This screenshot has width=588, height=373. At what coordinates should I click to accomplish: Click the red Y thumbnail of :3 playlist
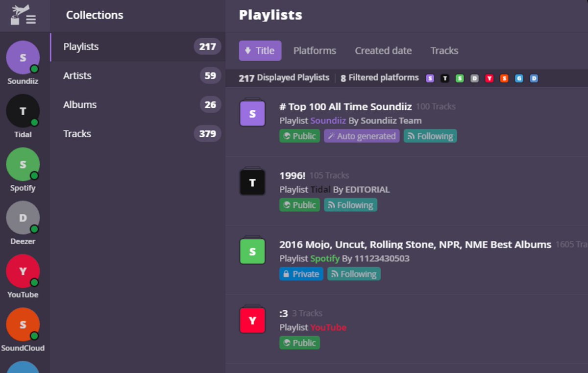[x=252, y=321]
